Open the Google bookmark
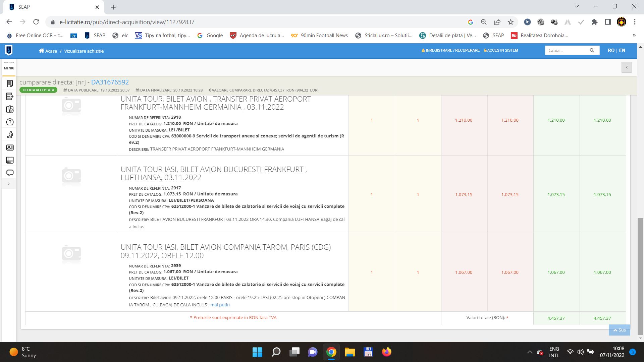The height and width of the screenshot is (362, 644). (x=210, y=36)
